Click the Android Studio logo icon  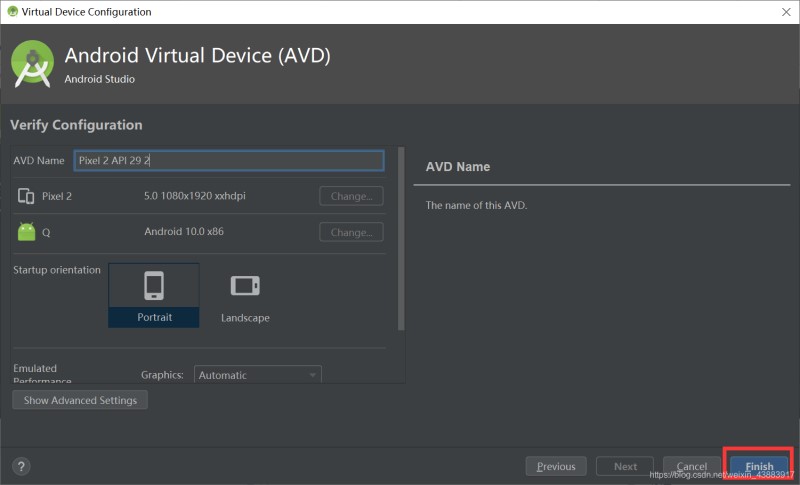point(32,64)
